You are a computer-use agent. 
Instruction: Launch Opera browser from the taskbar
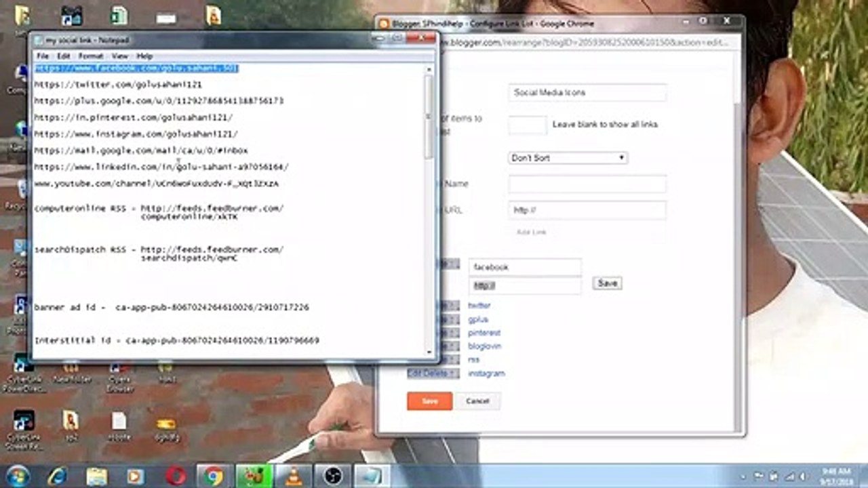point(176,476)
